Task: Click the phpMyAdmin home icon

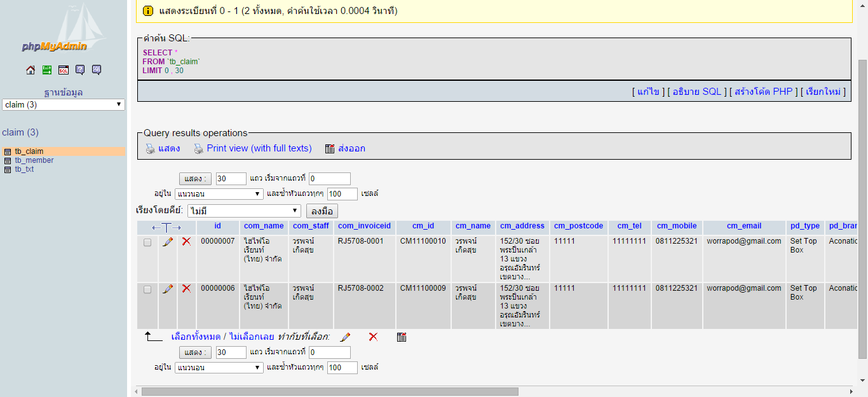Action: (30, 70)
